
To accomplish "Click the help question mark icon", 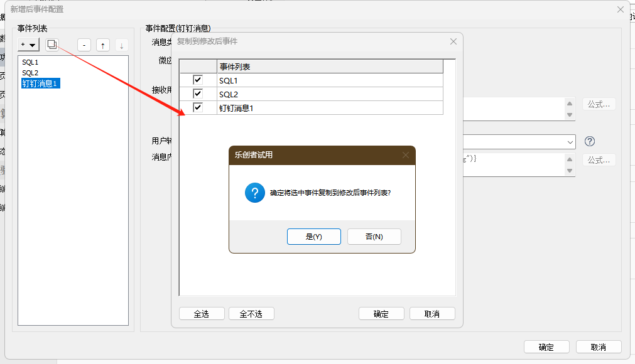I will coord(589,141).
